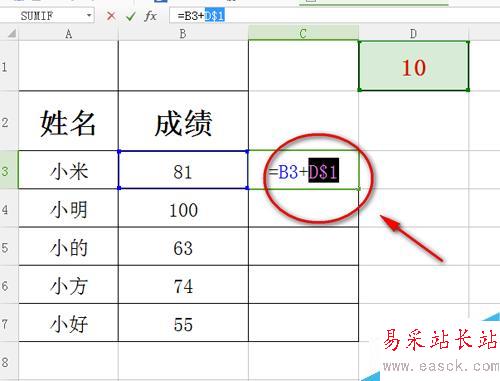Select row 4 header

[9, 208]
